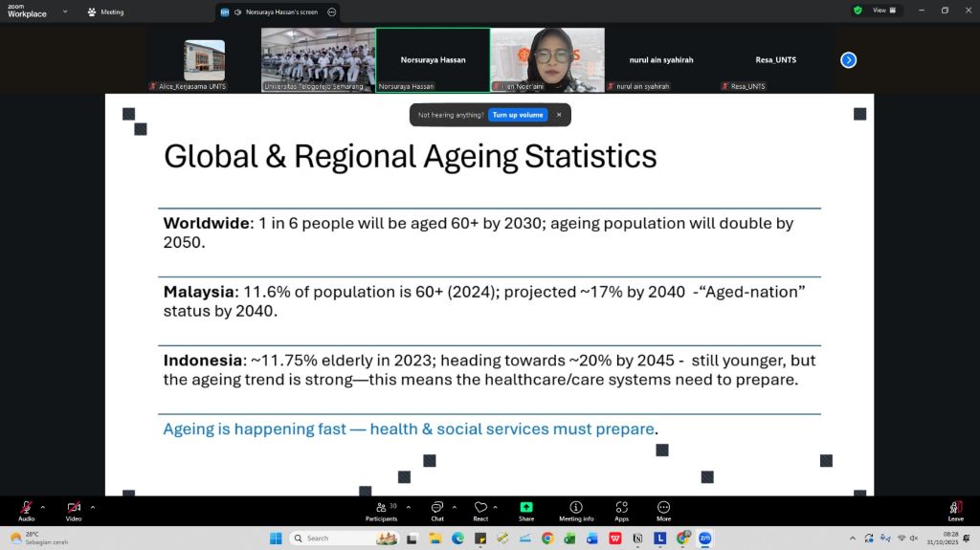Click the green Share screen button
The height and width of the screenshot is (550, 980).
tap(526, 508)
